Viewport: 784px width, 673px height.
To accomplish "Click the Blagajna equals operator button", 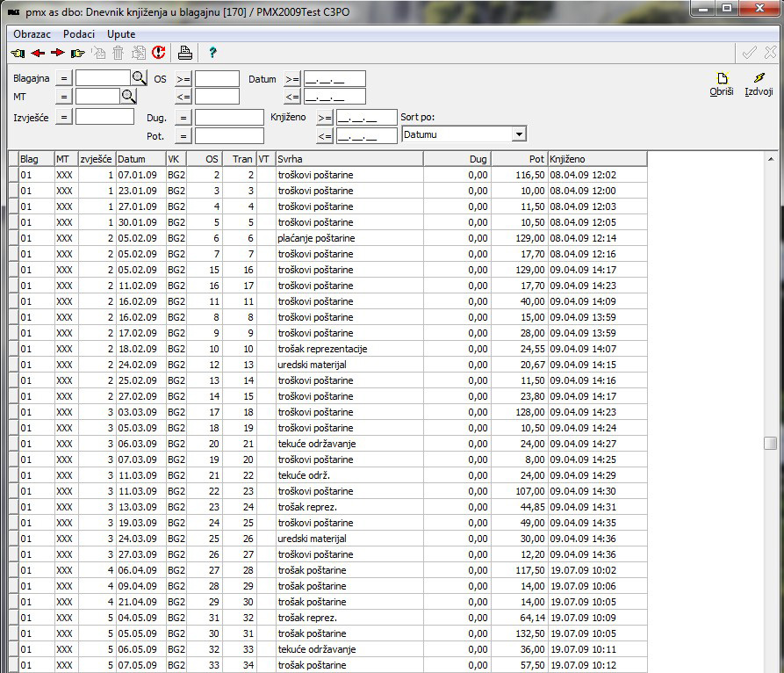I will pyautogui.click(x=63, y=78).
